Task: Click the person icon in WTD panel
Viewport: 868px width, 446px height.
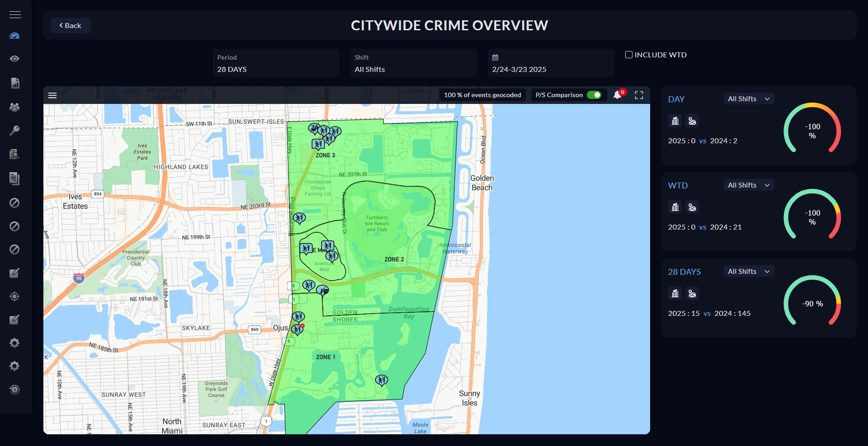Action: click(692, 207)
